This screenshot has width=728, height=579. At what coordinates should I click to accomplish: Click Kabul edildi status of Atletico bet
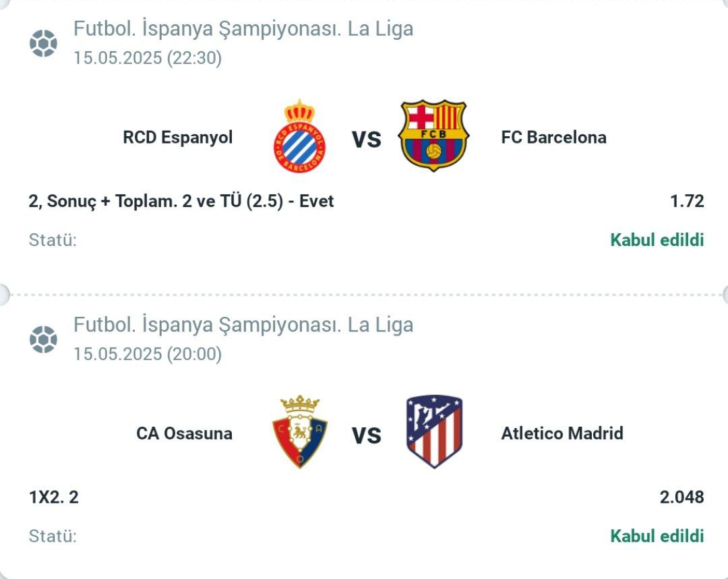point(657,536)
